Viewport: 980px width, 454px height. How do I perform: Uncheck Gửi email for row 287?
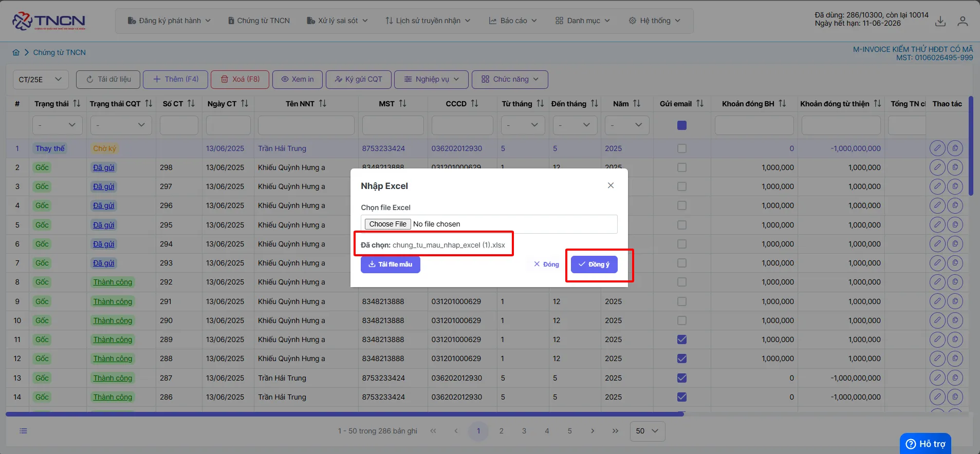[682, 378]
